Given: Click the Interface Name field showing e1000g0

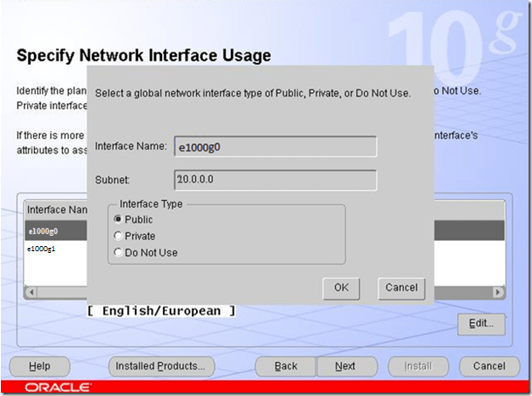Looking at the screenshot, I should pos(275,146).
